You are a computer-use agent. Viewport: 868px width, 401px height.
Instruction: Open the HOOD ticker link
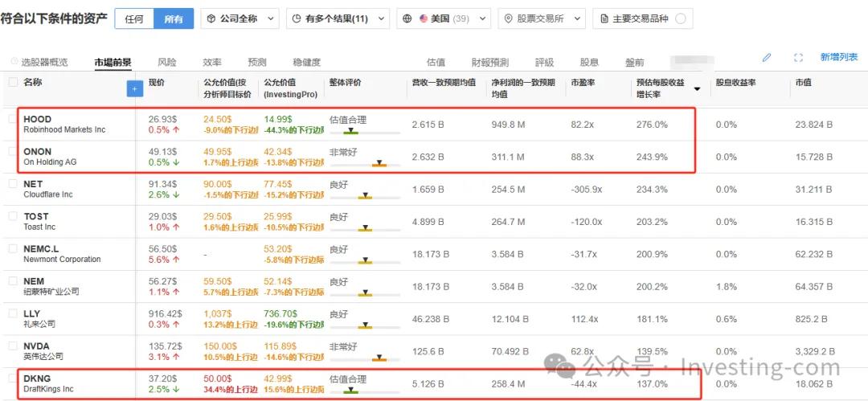[x=38, y=119]
